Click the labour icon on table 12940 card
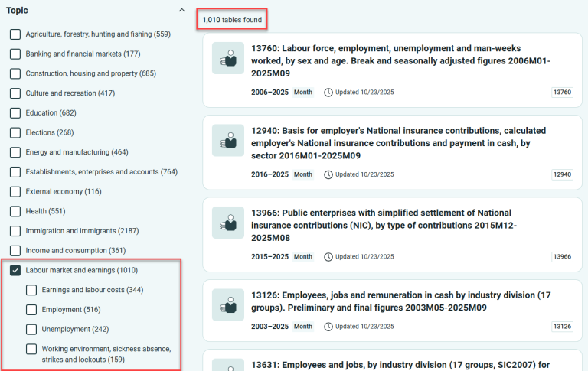 point(228,140)
